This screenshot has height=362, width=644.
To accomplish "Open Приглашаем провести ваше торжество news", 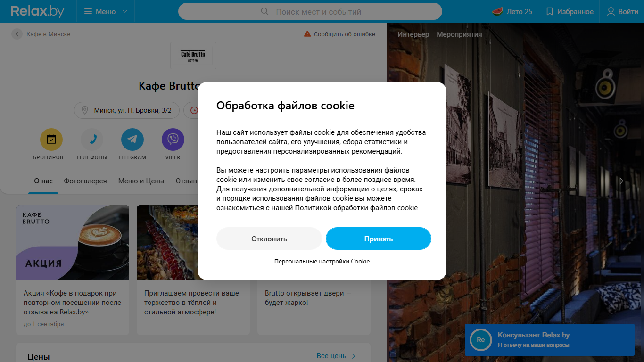I will point(191,303).
